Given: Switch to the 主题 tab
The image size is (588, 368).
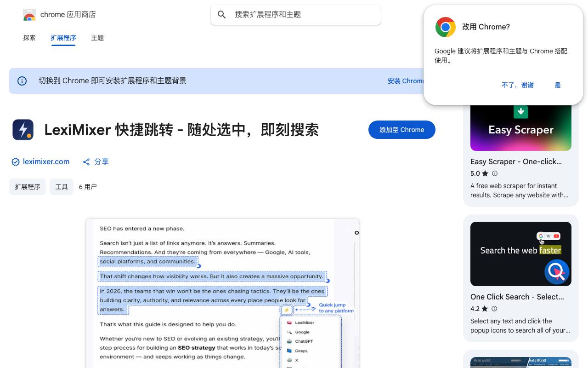Looking at the screenshot, I should [97, 38].
